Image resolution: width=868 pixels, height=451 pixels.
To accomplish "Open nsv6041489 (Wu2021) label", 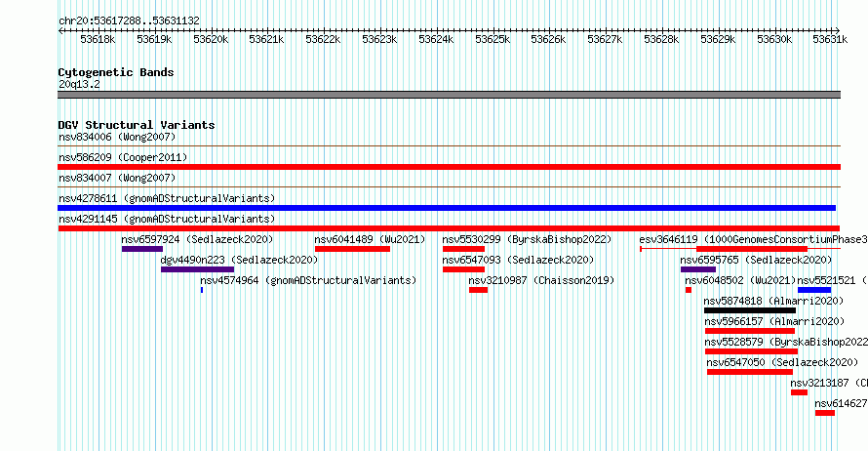I will (x=370, y=239).
